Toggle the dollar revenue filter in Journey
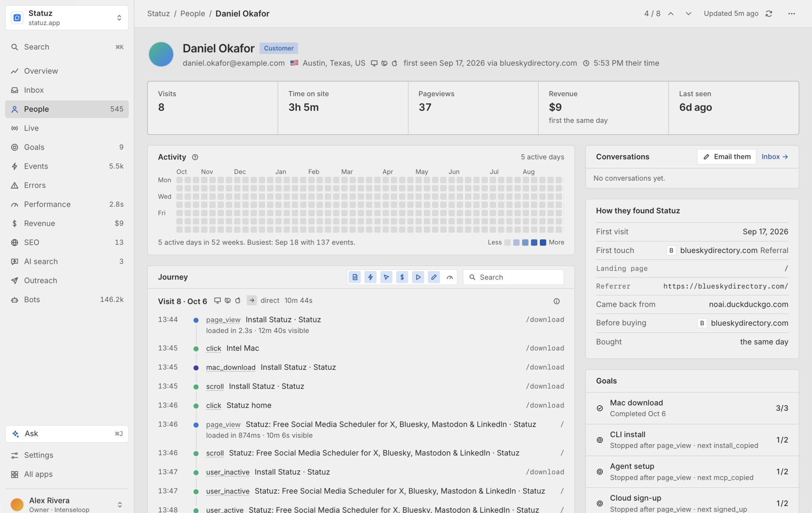 tap(402, 277)
